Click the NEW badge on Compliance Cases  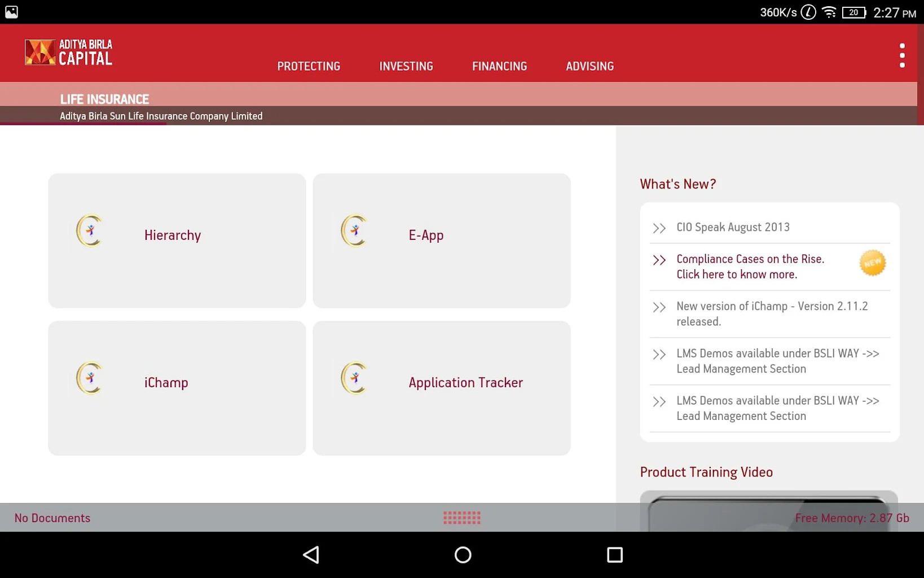pos(872,263)
